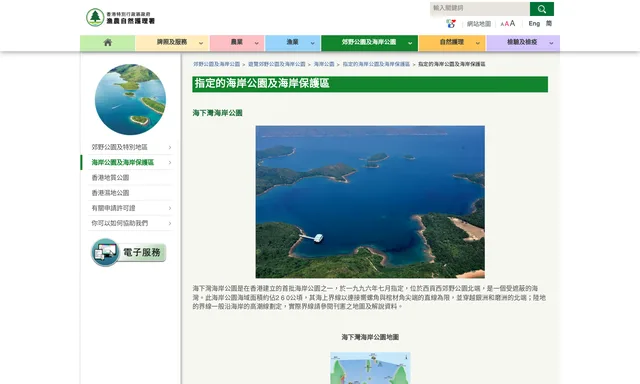Screen dimensions: 640x384
Task: Open the 漁業 menu
Action: (292, 42)
